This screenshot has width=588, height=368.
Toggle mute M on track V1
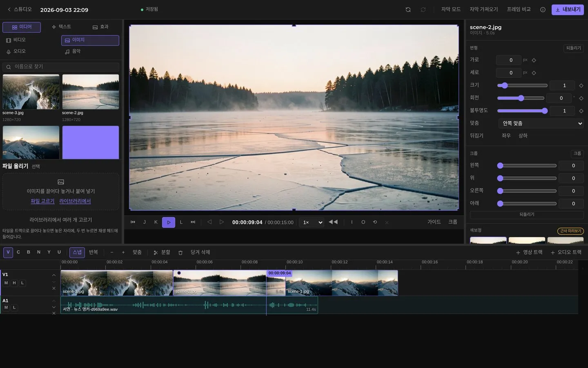(x=6, y=283)
